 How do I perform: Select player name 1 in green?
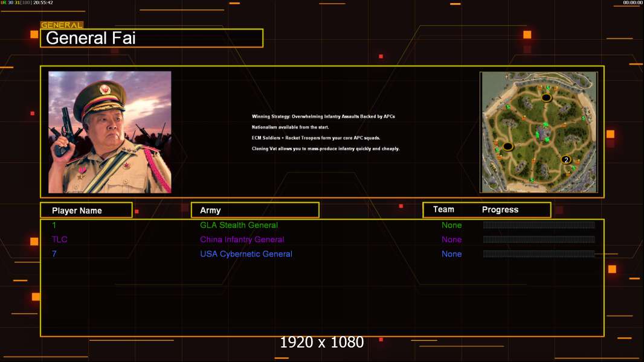[54, 225]
